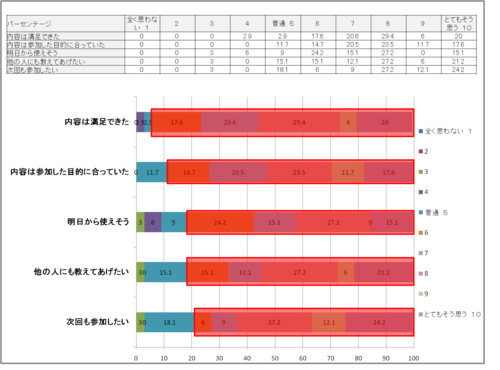Click the 24.2 segment in 次回も参加したい bar
Screen dimensions: 500x370
click(379, 322)
